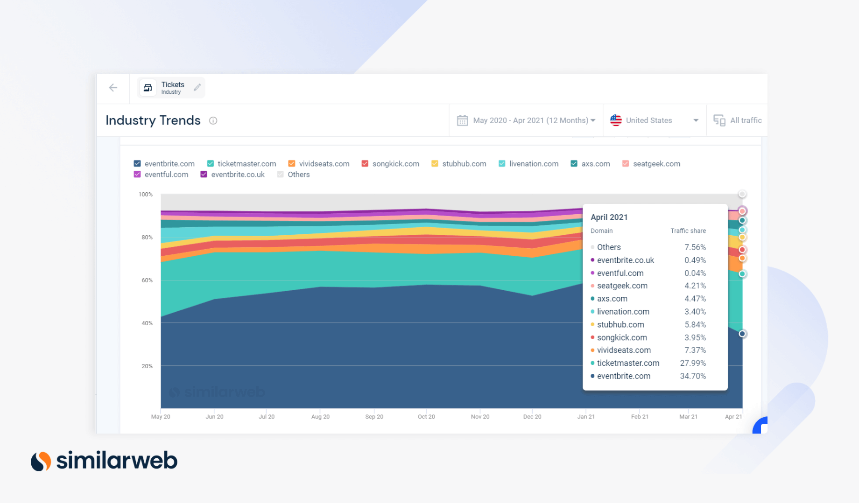
Task: Uncheck the eventbrite.com legend checkbox
Action: coord(137,163)
